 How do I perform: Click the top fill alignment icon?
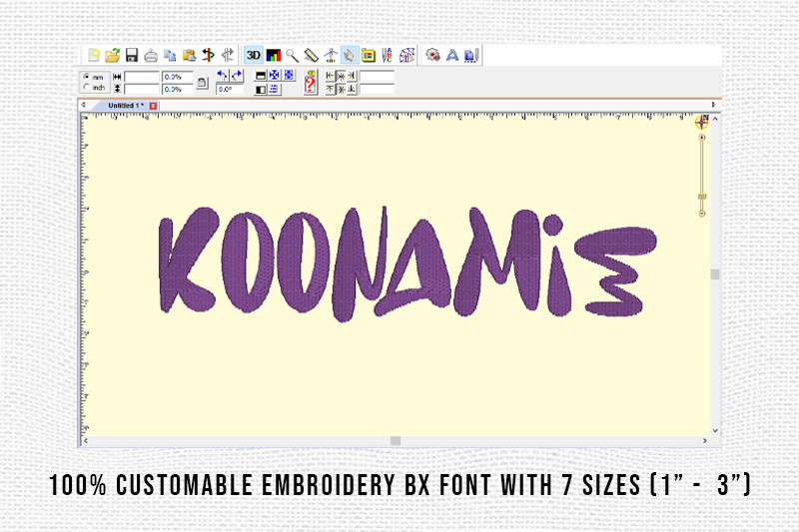(x=261, y=76)
